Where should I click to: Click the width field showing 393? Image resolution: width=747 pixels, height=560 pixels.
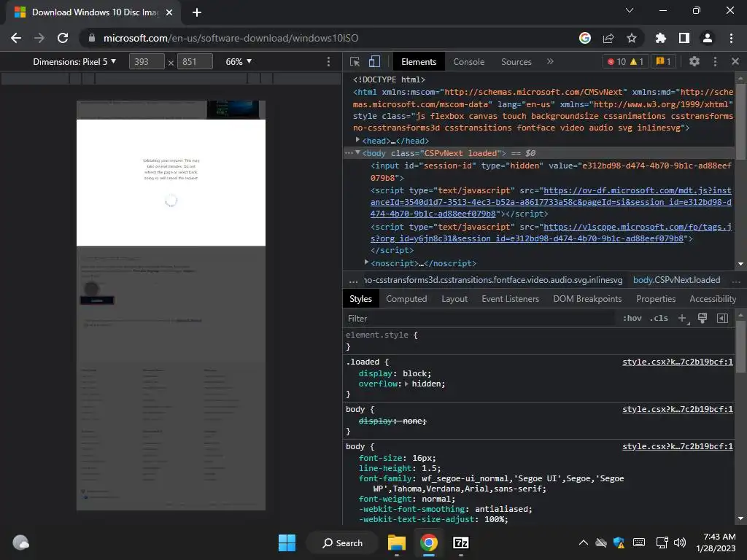coord(147,62)
